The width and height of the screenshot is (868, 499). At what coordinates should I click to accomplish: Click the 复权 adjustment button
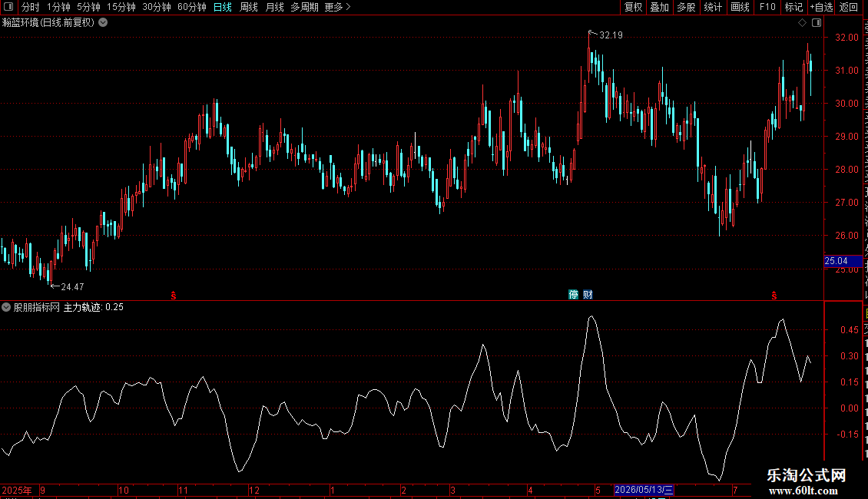pos(633,7)
